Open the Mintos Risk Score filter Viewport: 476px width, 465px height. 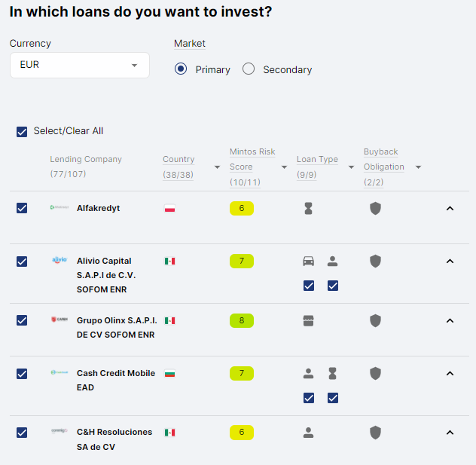coord(284,167)
